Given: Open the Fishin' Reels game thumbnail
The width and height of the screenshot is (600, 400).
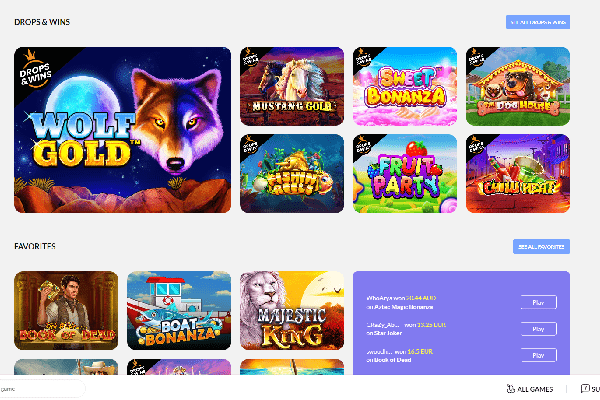Looking at the screenshot, I should tap(292, 173).
